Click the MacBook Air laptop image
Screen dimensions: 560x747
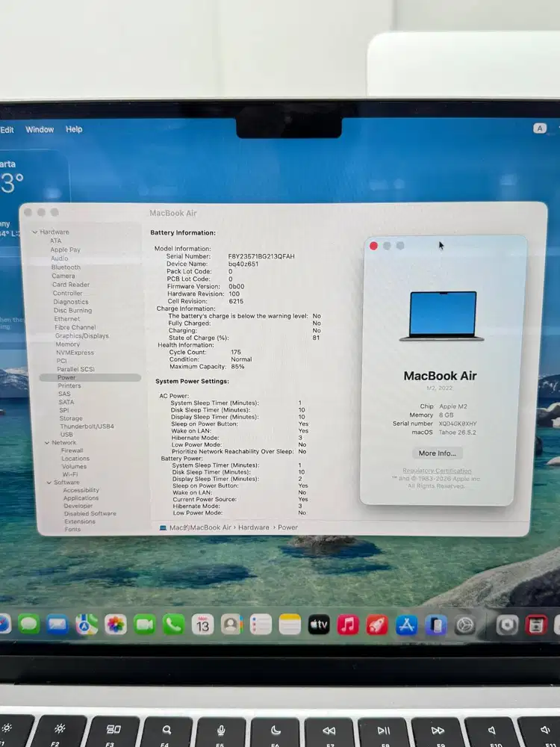[442, 316]
